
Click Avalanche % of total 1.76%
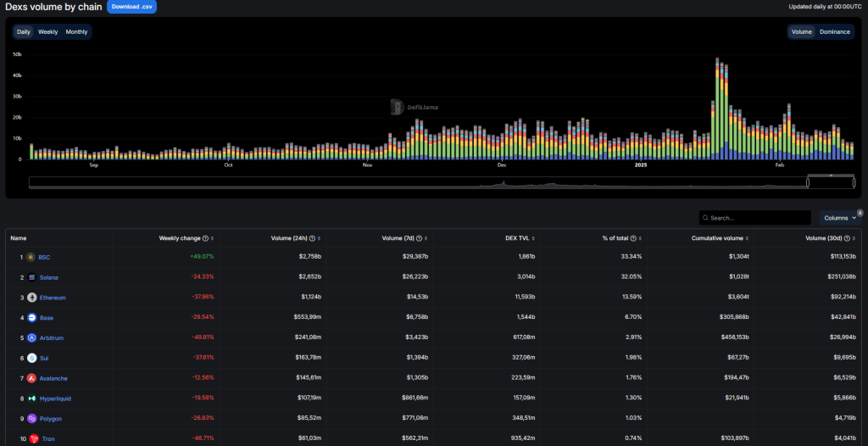coord(635,378)
